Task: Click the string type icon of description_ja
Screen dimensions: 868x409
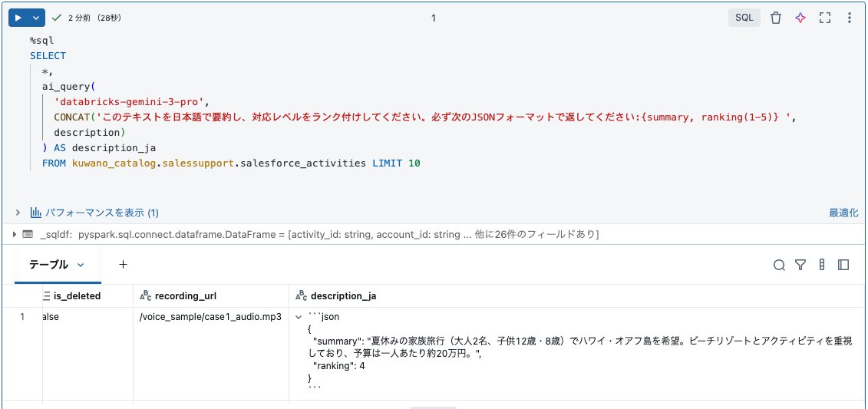Action: (x=301, y=296)
